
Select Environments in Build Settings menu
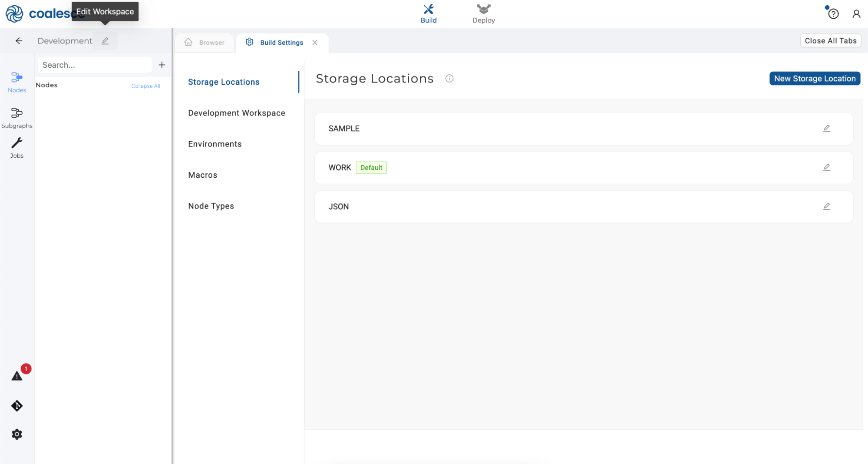215,144
